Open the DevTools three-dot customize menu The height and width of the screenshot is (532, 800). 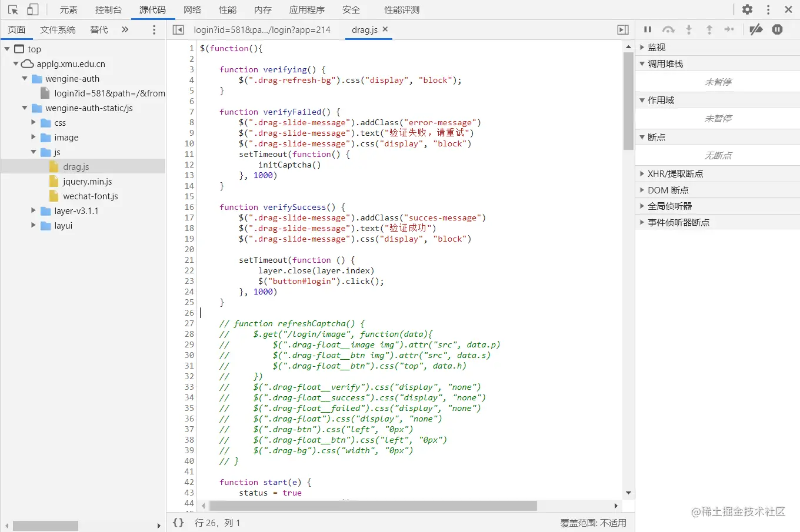pyautogui.click(x=768, y=9)
